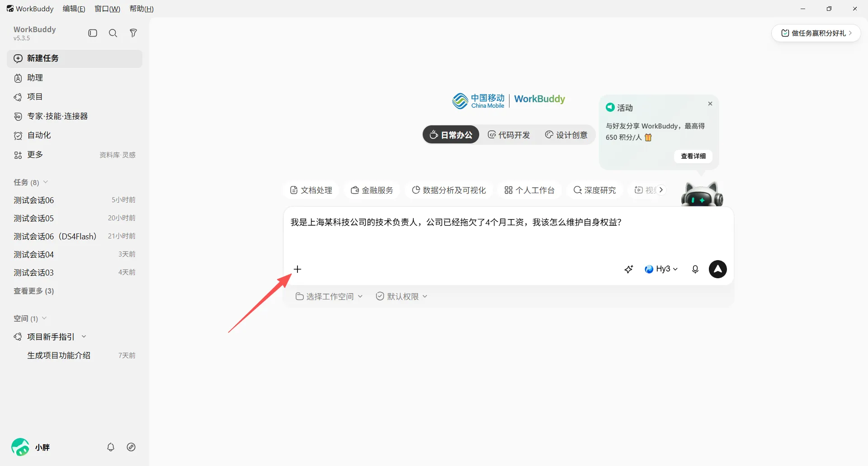The image size is (868, 466).
Task: Choose the 个人工作台 category chip
Action: (529, 190)
